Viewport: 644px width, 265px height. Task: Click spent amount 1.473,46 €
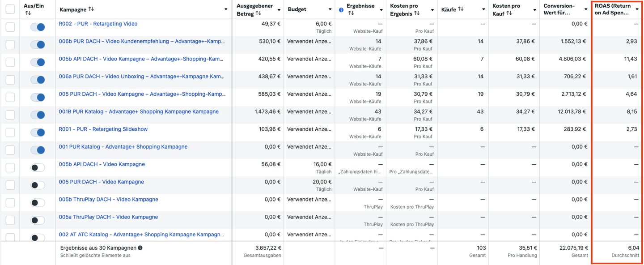click(268, 111)
